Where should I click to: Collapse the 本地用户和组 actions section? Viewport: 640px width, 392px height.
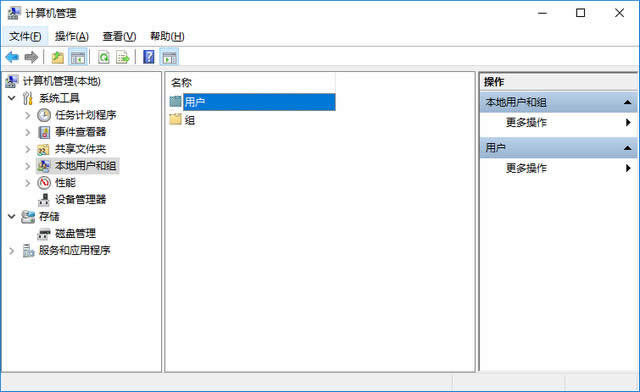tap(628, 102)
